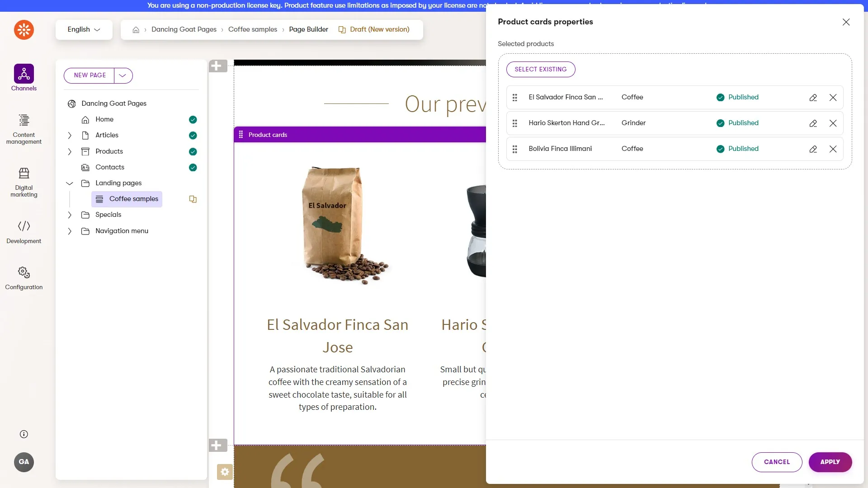Open the Channels application icon
Screen dimensions: 868x488
[24, 74]
